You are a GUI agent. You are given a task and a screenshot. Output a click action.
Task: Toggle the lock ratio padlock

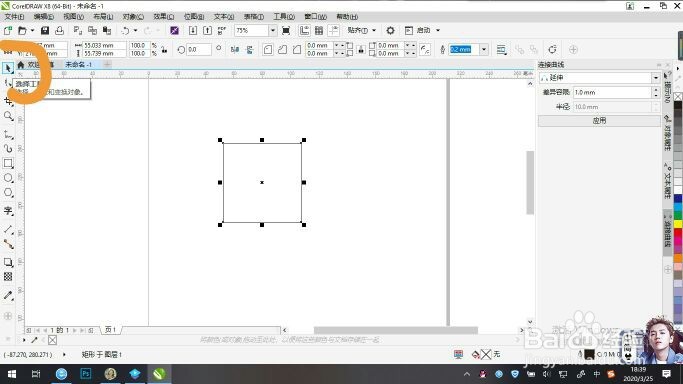point(164,49)
